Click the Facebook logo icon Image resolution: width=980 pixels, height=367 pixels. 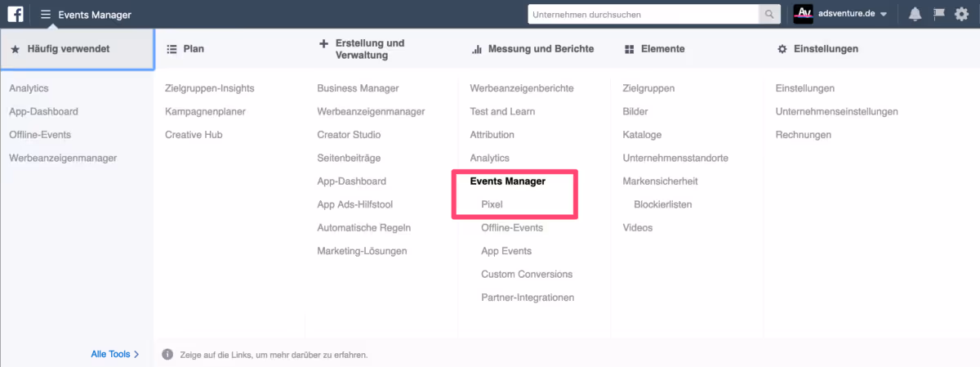tap(16, 15)
